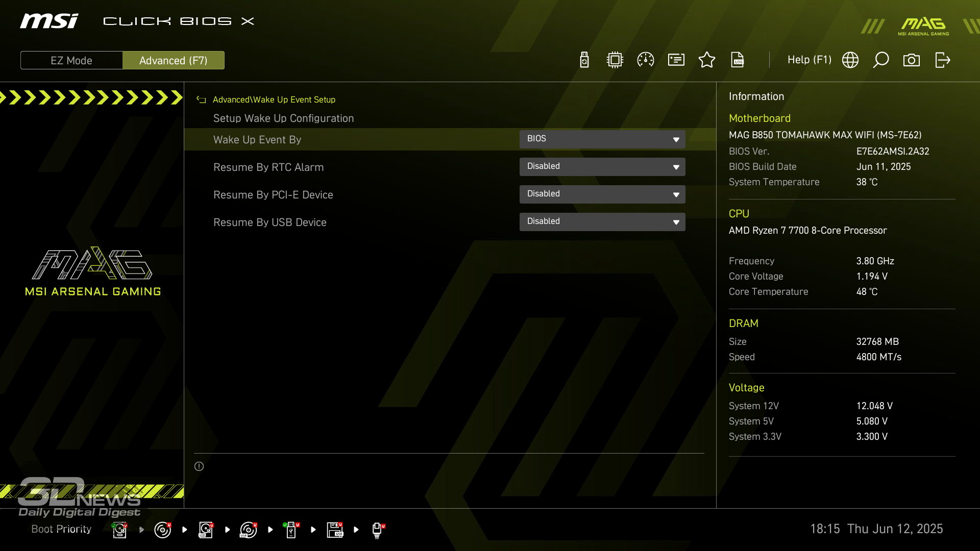Screen dimensions: 980x551
Task: Open the Resume By RTC Alarm dropdown
Action: pos(602,167)
